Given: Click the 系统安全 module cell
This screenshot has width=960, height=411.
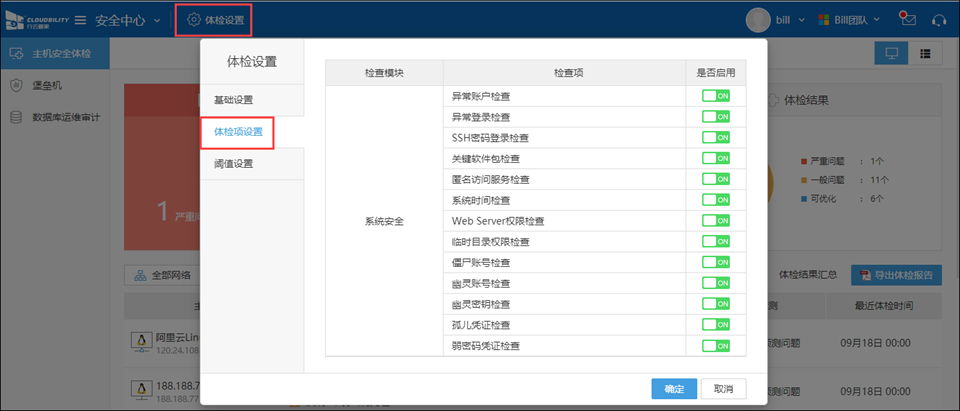Looking at the screenshot, I should [x=384, y=221].
